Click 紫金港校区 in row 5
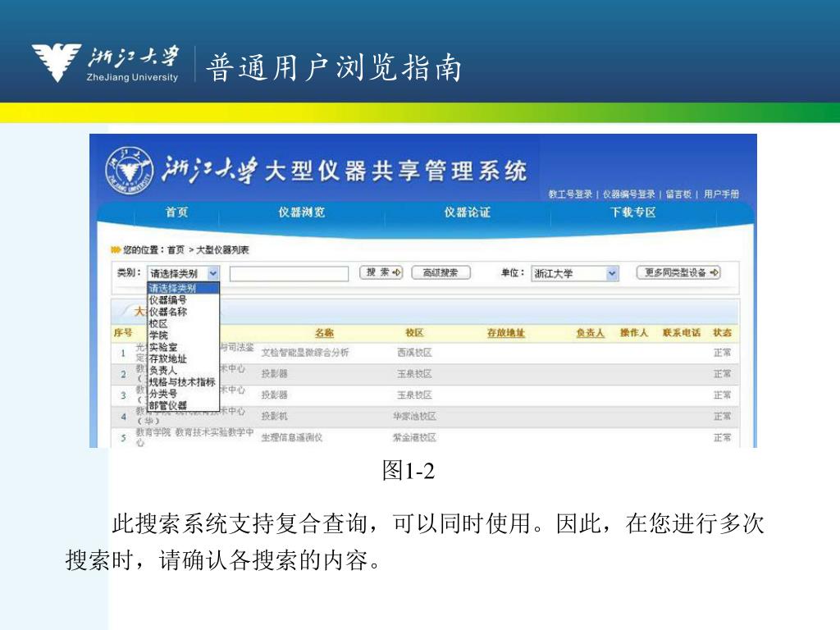The image size is (840, 630). (x=414, y=438)
